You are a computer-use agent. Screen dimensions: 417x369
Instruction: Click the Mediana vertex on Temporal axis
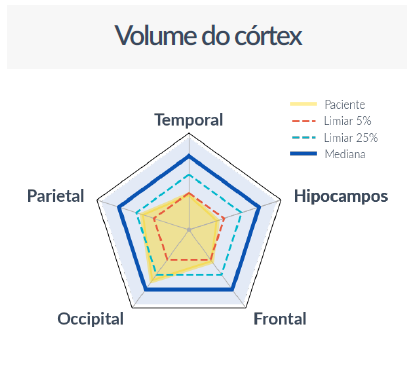tap(189, 156)
